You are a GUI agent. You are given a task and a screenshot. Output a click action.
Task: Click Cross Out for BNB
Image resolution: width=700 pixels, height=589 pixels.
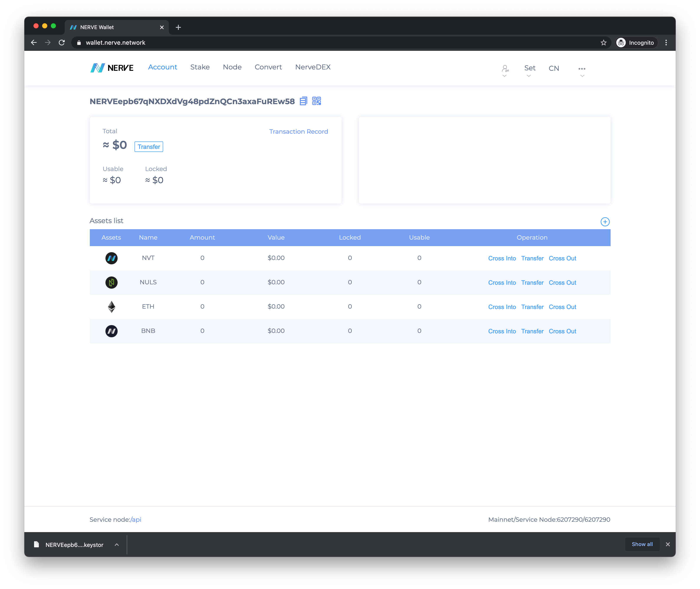point(562,332)
